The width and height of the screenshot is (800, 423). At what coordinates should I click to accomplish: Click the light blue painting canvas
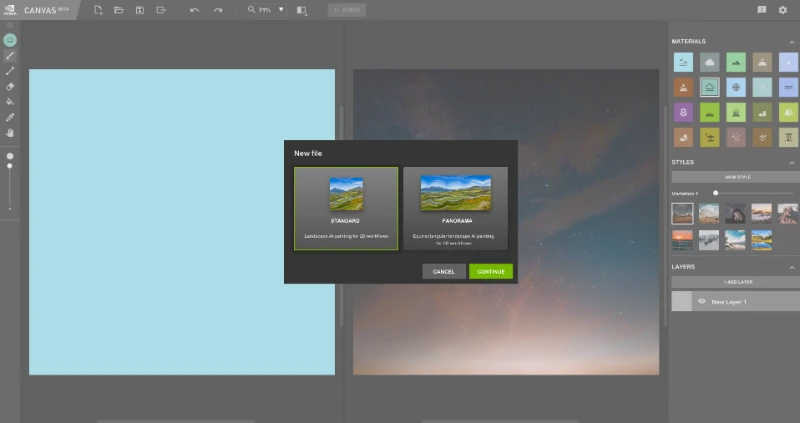pyautogui.click(x=182, y=222)
